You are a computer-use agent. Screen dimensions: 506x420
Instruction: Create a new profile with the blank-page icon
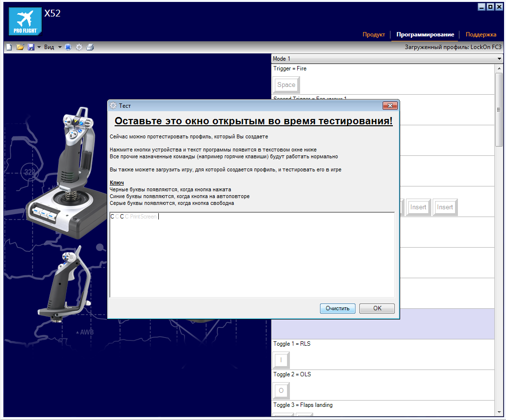click(x=9, y=48)
